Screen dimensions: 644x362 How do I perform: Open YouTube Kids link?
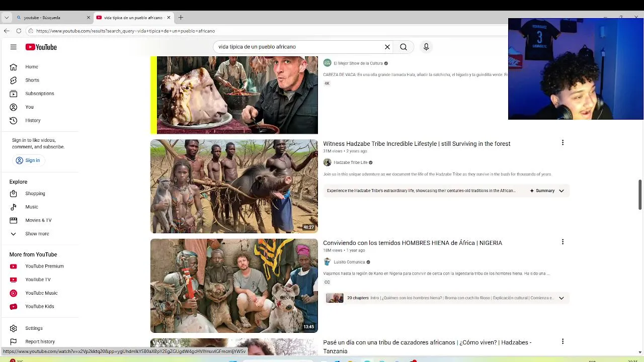point(40,306)
